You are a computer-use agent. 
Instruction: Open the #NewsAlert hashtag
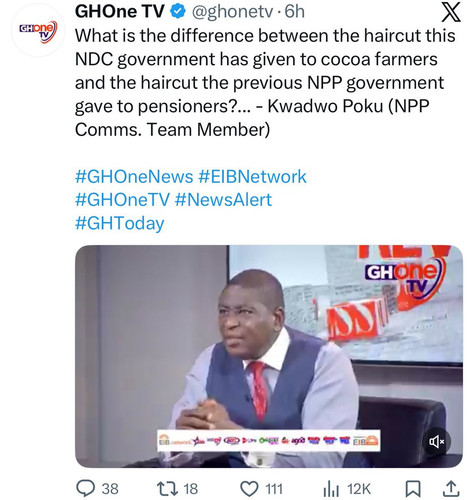(x=223, y=200)
